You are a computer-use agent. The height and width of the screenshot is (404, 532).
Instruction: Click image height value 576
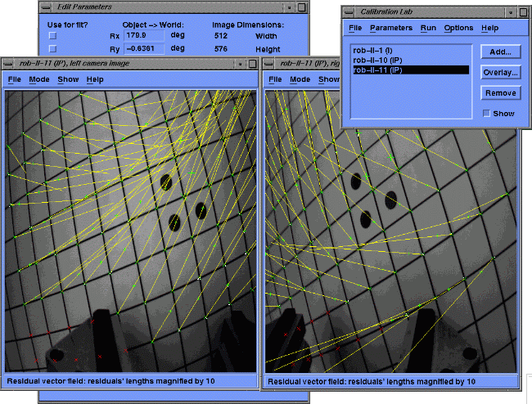point(220,49)
